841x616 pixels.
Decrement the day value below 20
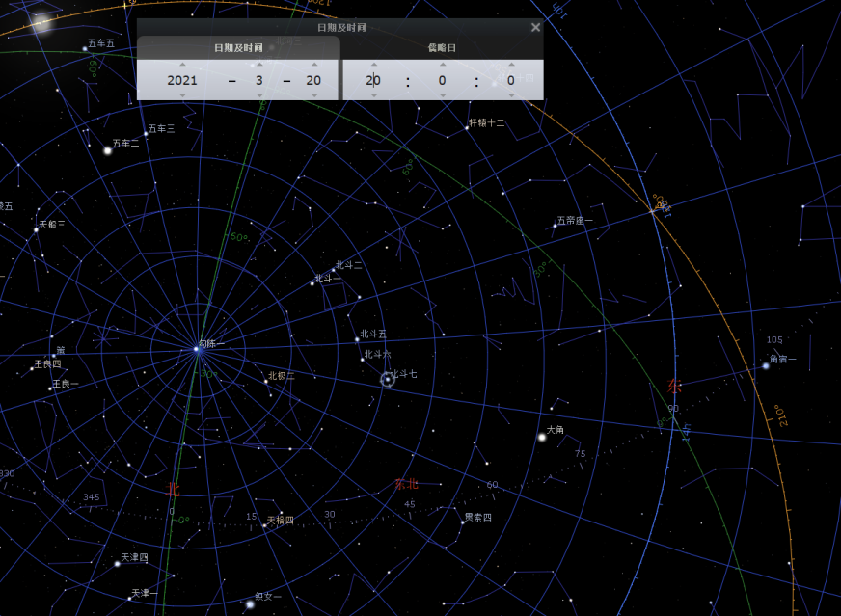click(313, 95)
